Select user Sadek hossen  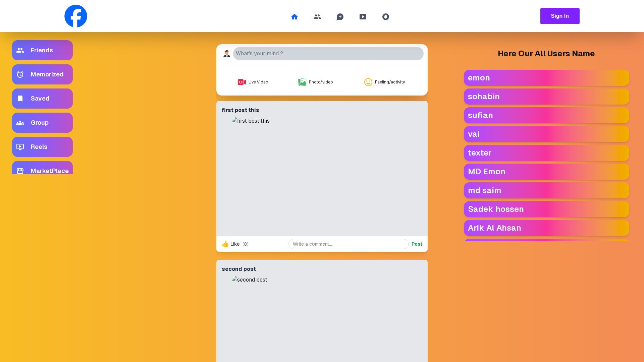(x=546, y=209)
